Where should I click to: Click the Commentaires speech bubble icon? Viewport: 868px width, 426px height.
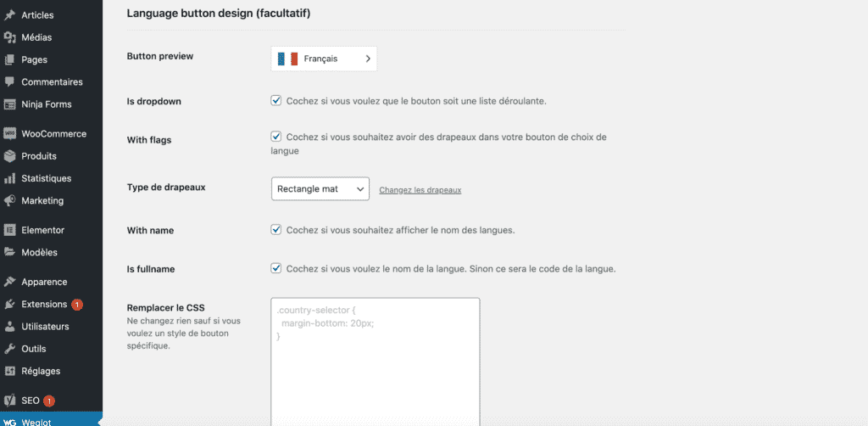pyautogui.click(x=9, y=82)
